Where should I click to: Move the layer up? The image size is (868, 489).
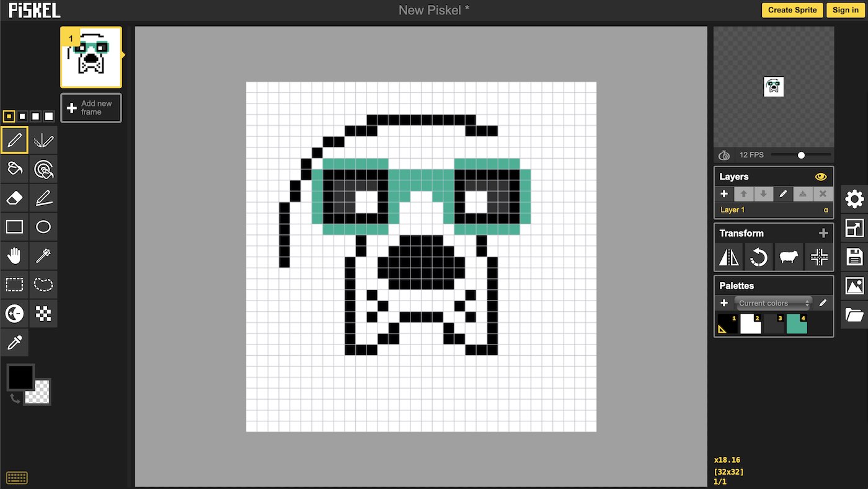point(744,194)
